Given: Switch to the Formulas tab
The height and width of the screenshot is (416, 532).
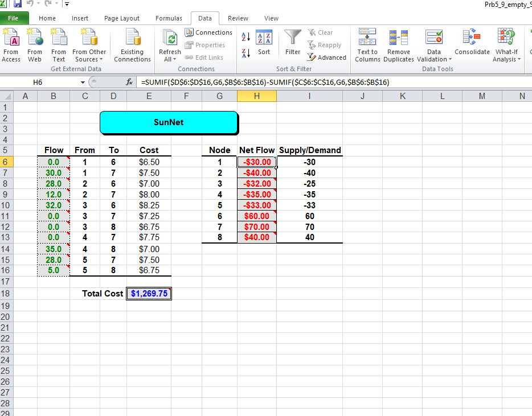Looking at the screenshot, I should point(169,18).
